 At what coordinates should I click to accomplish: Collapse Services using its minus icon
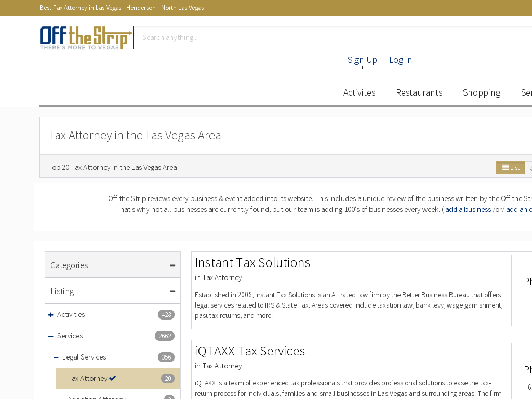coord(51,336)
